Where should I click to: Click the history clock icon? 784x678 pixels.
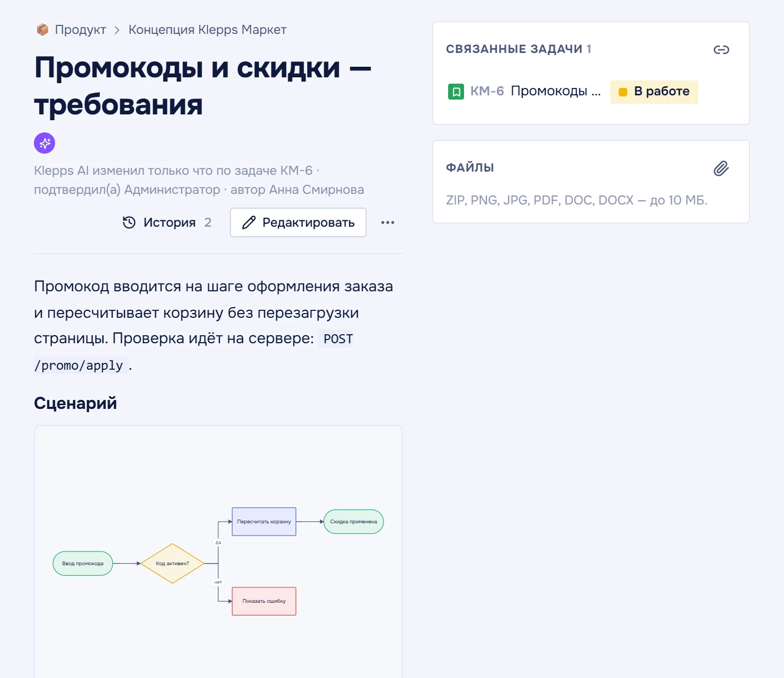click(129, 222)
